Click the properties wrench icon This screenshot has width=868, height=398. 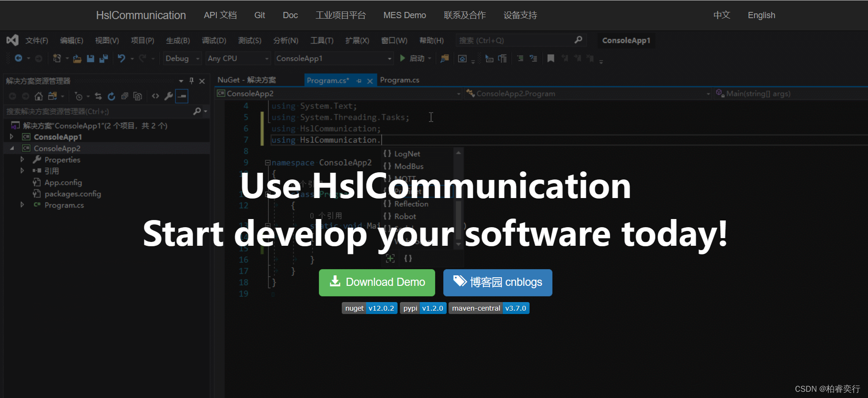pyautogui.click(x=168, y=96)
